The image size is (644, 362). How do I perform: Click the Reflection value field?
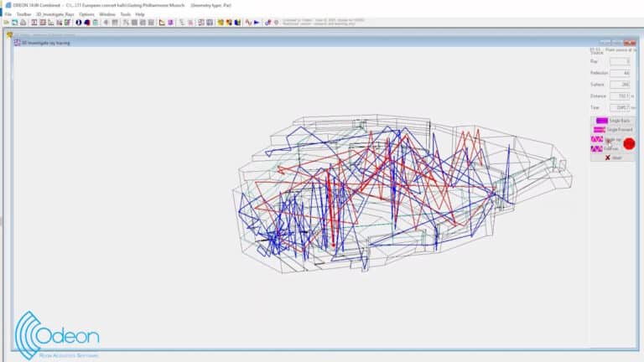[620, 73]
